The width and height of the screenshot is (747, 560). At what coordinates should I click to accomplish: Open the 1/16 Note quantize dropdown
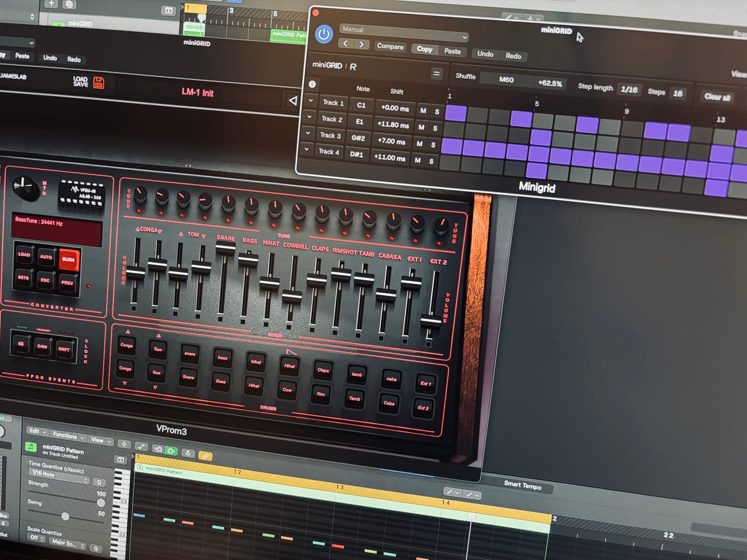pos(59,476)
